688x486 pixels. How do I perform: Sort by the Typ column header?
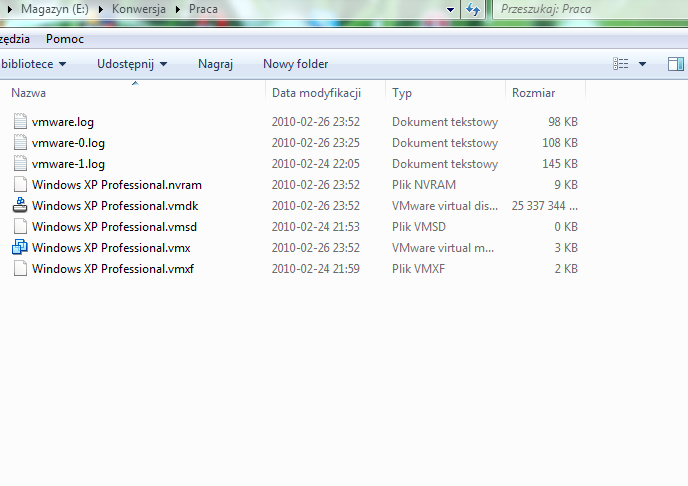pyautogui.click(x=402, y=93)
